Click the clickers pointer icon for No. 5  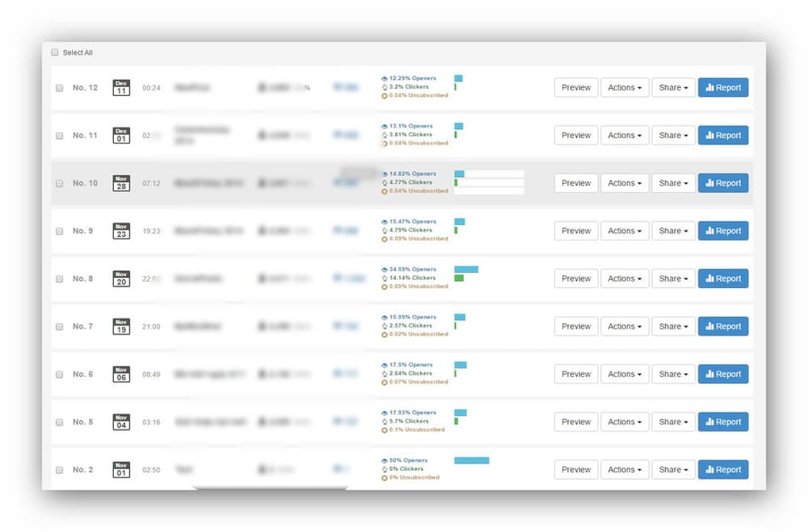click(384, 422)
